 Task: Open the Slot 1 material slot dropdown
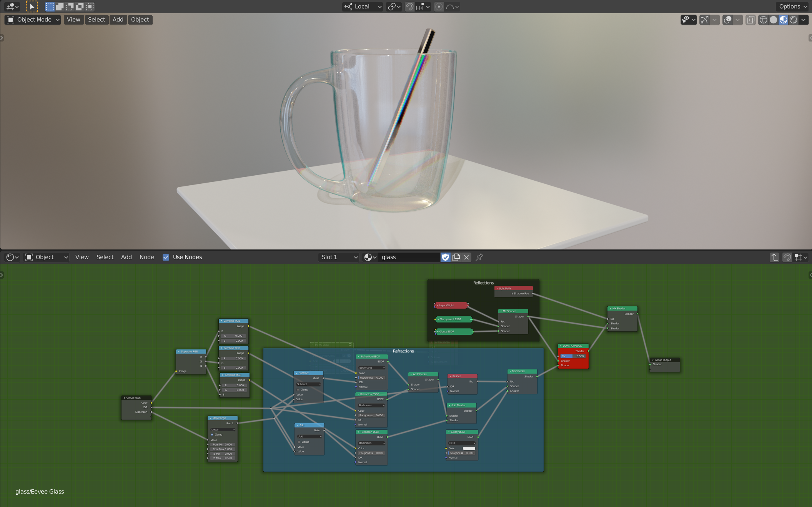coord(338,257)
